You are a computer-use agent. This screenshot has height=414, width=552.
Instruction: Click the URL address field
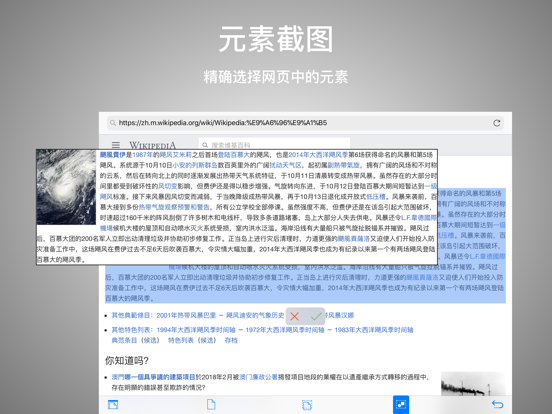click(305, 123)
